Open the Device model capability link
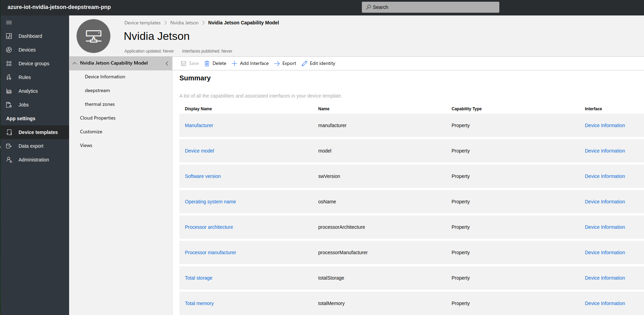The height and width of the screenshot is (315, 644). (199, 151)
